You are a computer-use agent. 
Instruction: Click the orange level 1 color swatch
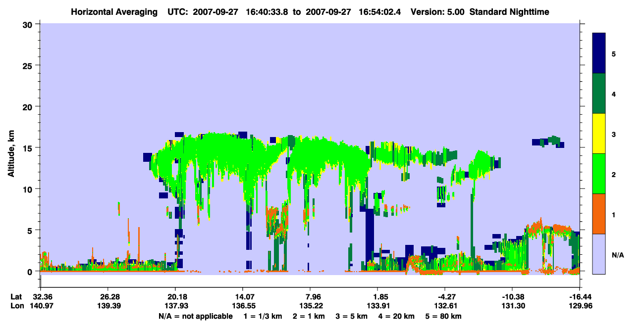click(x=599, y=213)
